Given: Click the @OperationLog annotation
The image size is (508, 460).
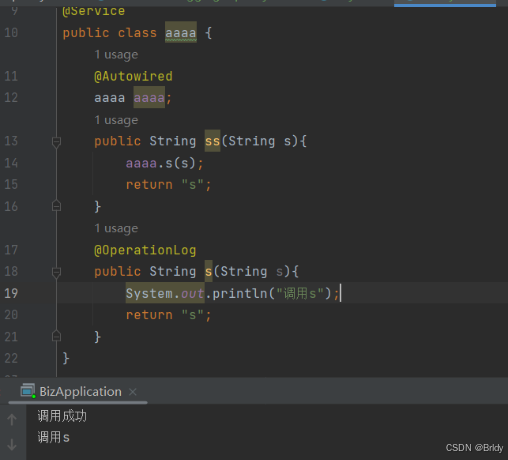Looking at the screenshot, I should click(x=145, y=250).
